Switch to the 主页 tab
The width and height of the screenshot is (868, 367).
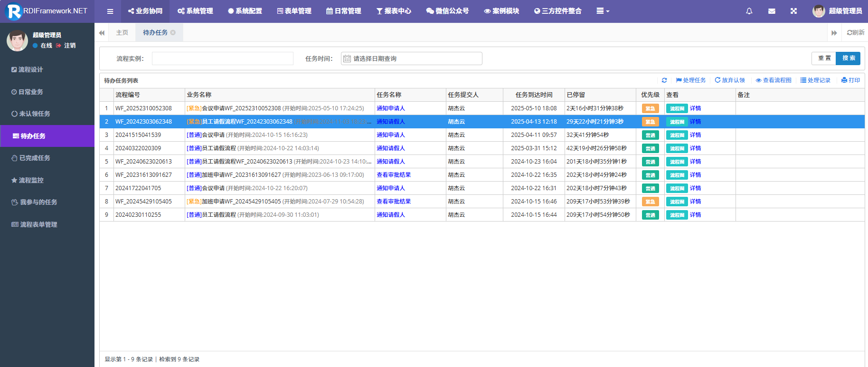[x=122, y=32]
